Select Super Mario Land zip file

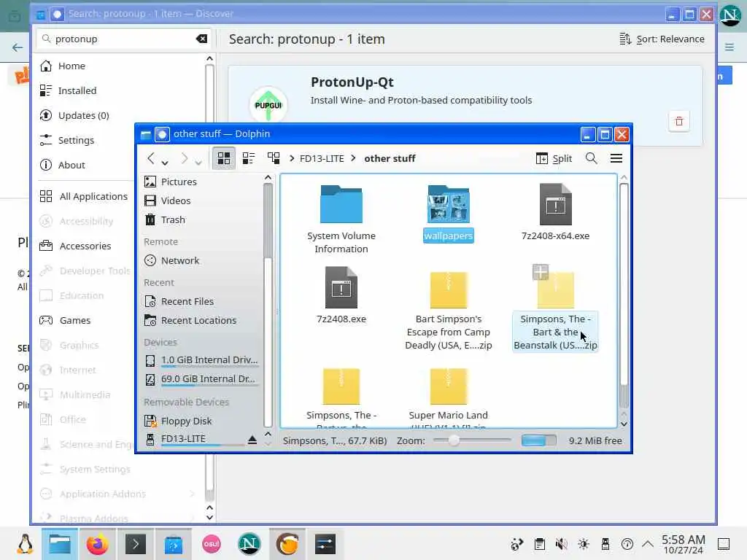(449, 397)
